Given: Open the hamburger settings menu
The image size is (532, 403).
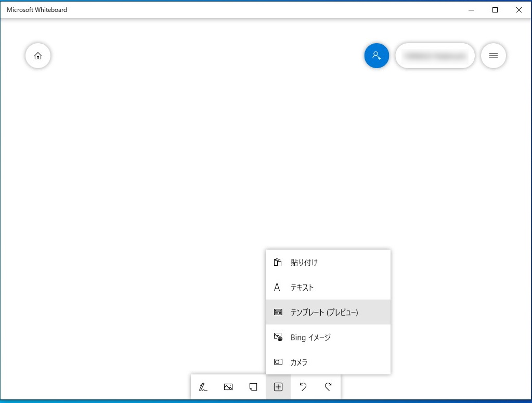Looking at the screenshot, I should [494, 56].
